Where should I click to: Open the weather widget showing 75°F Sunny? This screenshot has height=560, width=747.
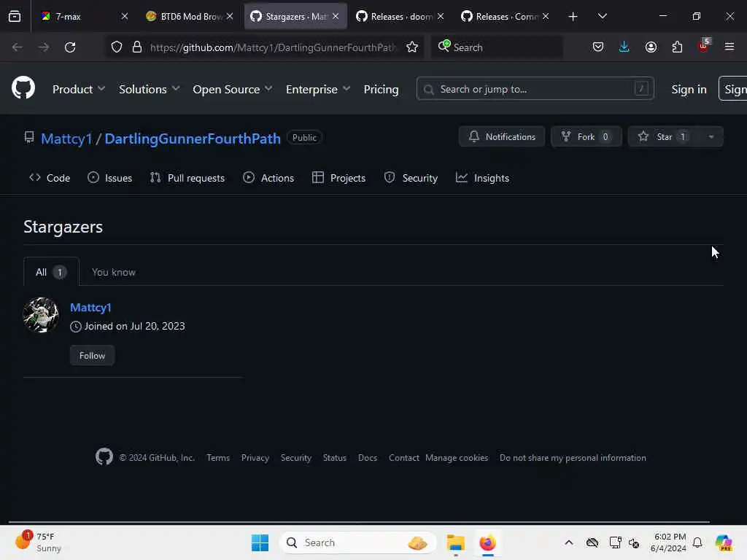(38, 542)
